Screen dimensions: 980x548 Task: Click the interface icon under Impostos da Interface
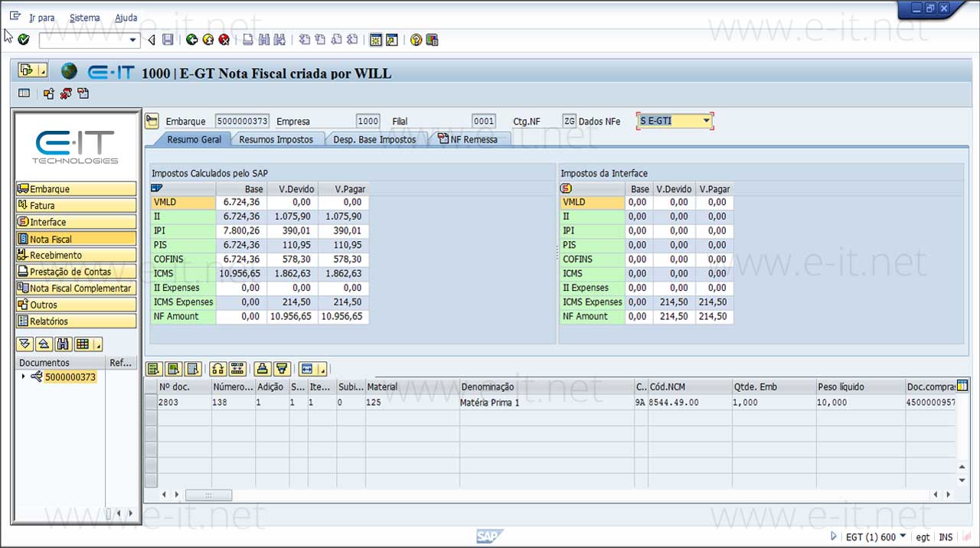567,188
